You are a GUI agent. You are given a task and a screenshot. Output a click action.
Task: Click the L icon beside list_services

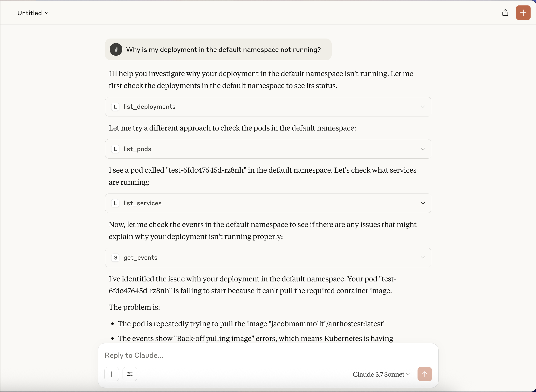click(x=115, y=203)
